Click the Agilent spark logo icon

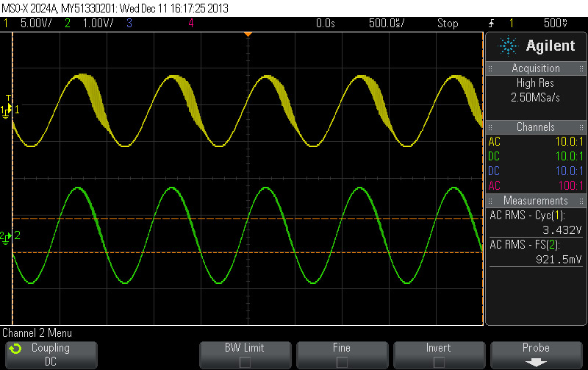[x=508, y=46]
